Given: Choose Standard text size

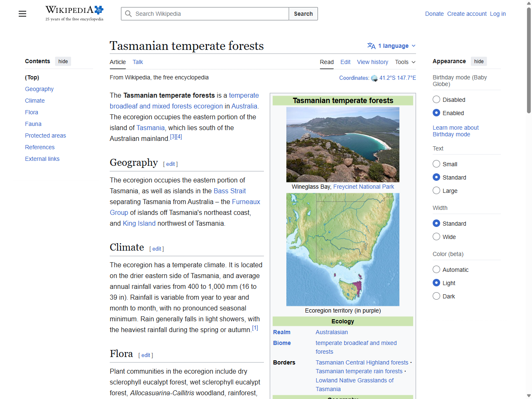Looking at the screenshot, I should coord(436,177).
